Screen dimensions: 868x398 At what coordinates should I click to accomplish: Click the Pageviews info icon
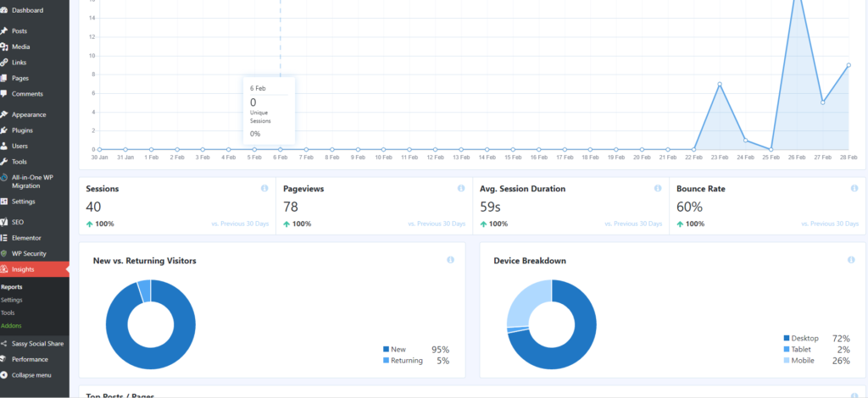(461, 189)
